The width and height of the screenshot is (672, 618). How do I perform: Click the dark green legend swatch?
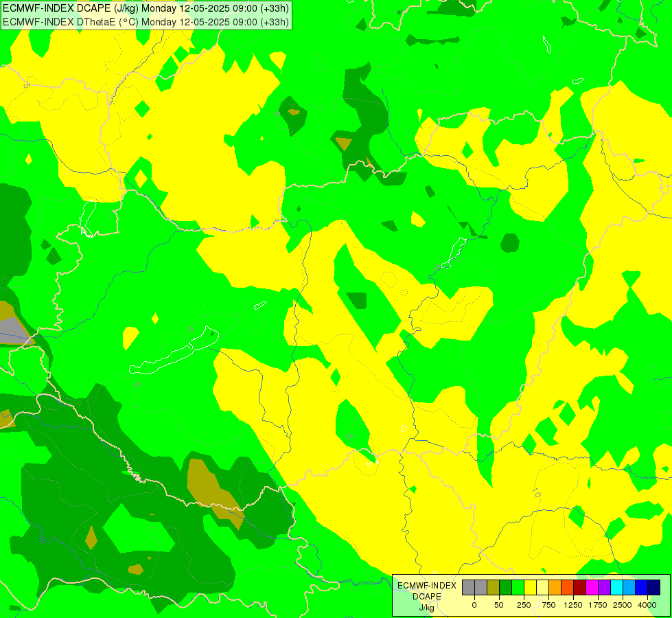[x=506, y=587]
